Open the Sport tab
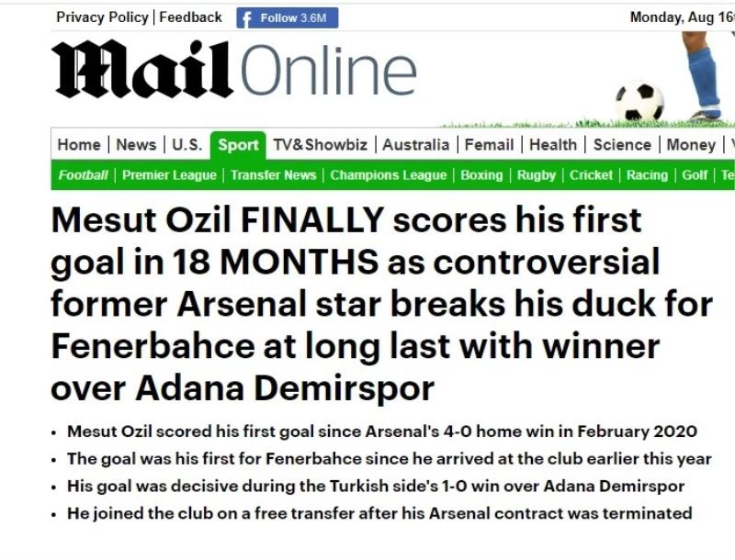This screenshot has height=560, width=735. 237,144
